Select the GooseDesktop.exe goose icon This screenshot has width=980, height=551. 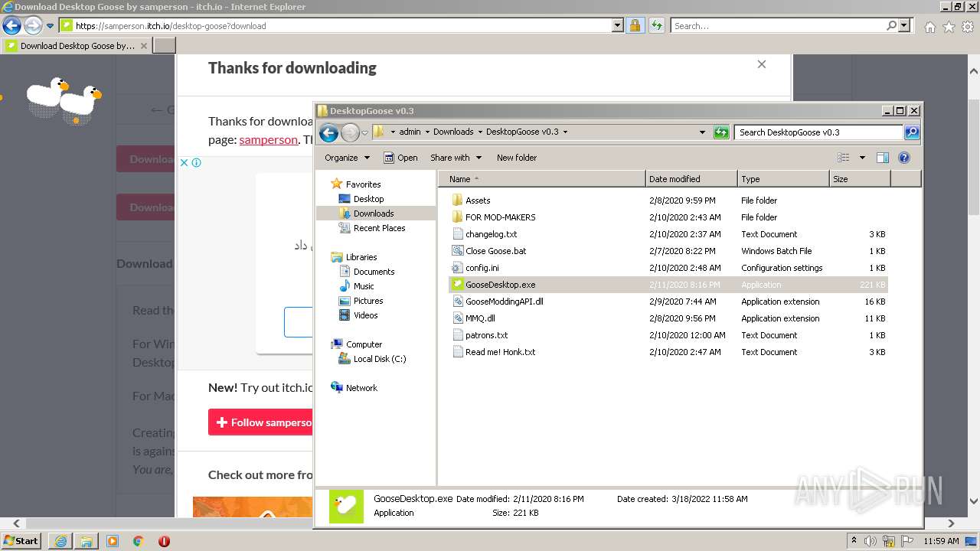pyautogui.click(x=458, y=285)
